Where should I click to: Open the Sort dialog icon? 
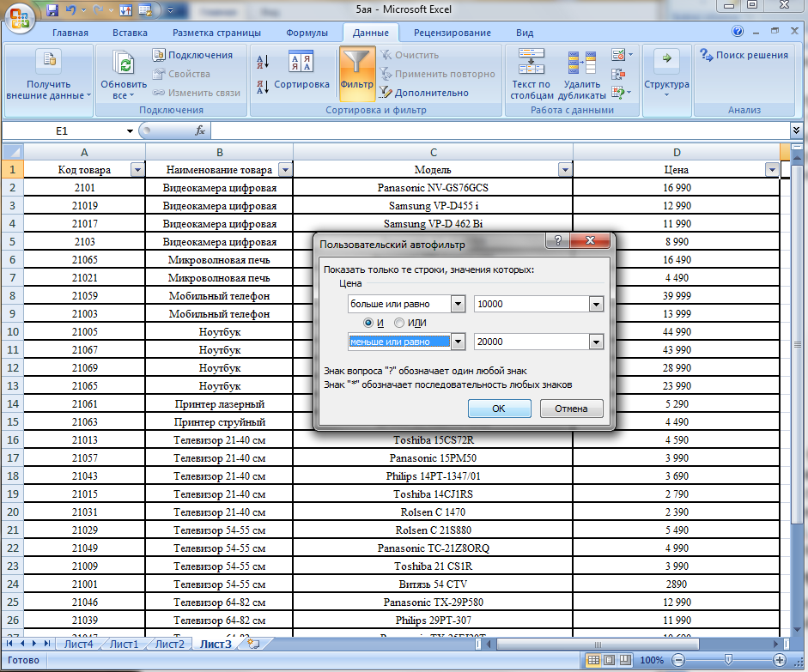click(x=301, y=62)
